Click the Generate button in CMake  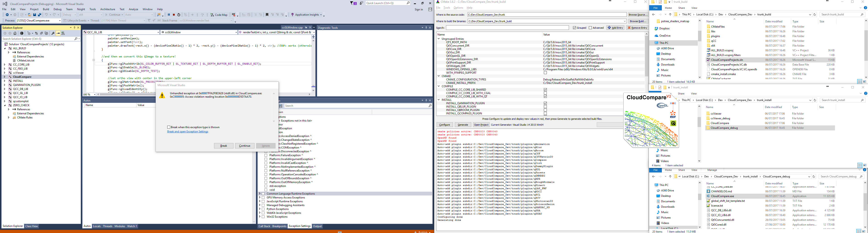[463, 125]
